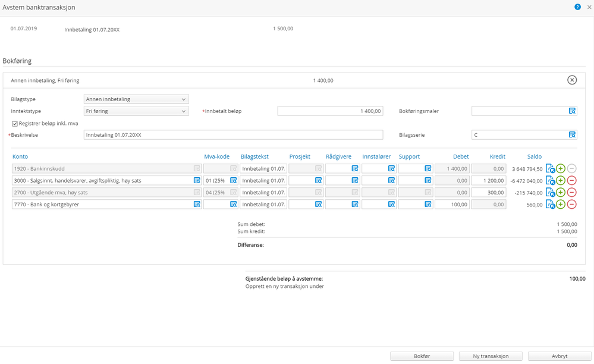Click into the Beskrivelse text field

233,135
